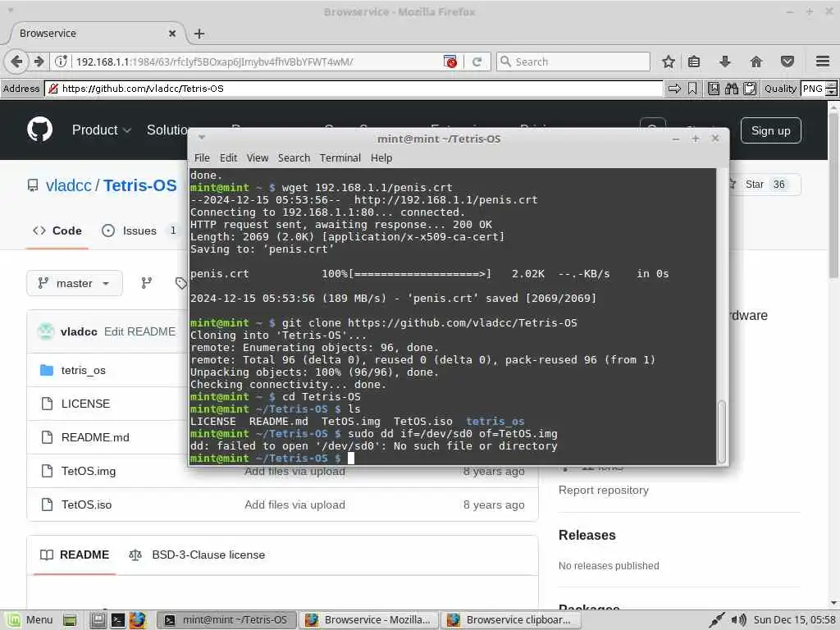Open Edit README commit message link
Viewport: 840px width, 630px height.
139,331
